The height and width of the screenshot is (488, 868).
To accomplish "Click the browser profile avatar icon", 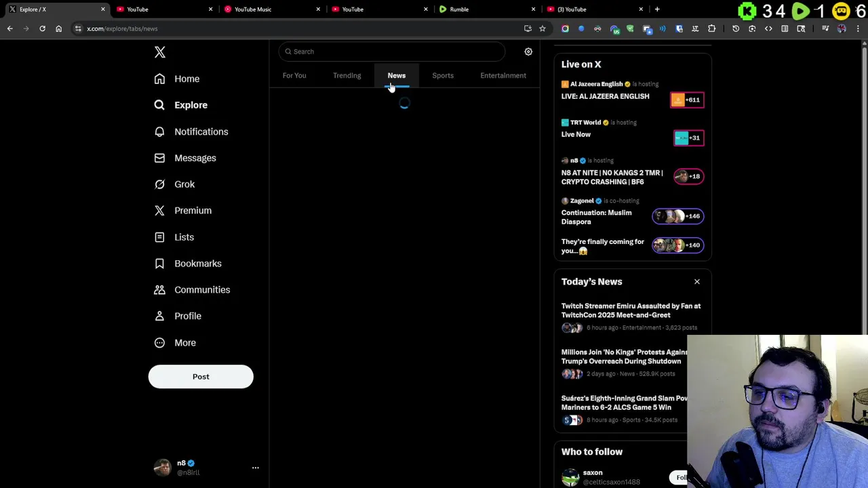I will click(x=842, y=28).
